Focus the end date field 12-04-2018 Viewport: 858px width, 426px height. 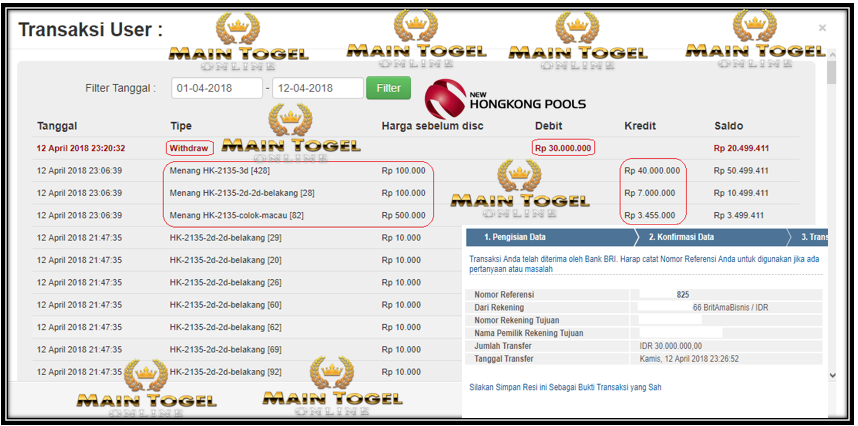[x=318, y=88]
